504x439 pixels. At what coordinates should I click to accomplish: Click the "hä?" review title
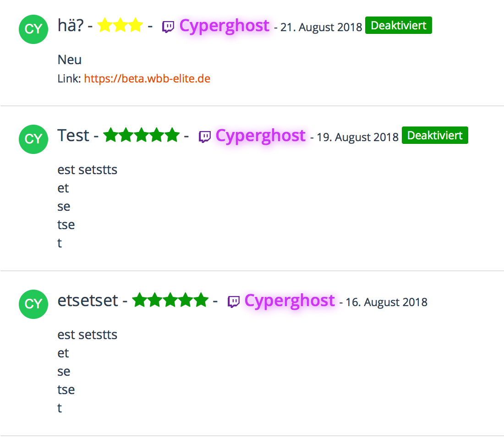[71, 26]
